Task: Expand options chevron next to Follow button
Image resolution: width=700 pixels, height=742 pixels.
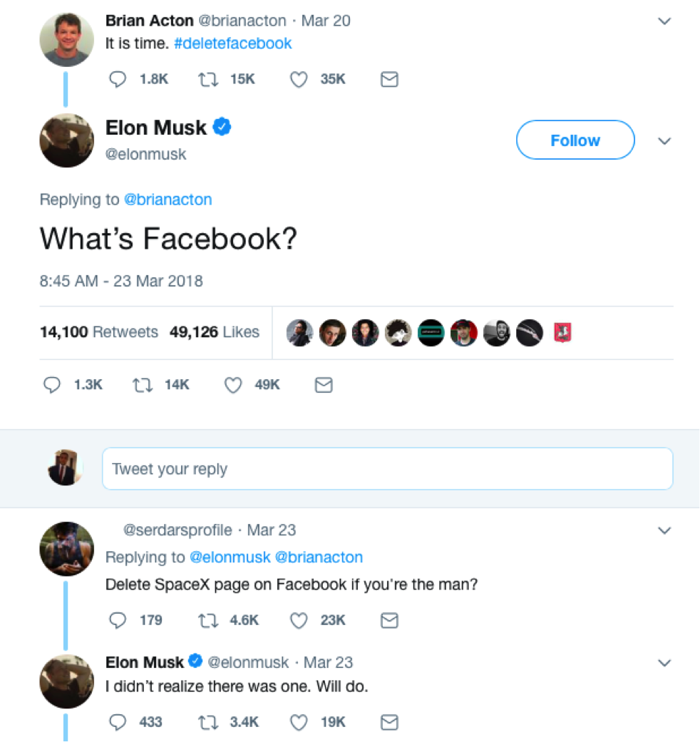Action: pos(664,140)
